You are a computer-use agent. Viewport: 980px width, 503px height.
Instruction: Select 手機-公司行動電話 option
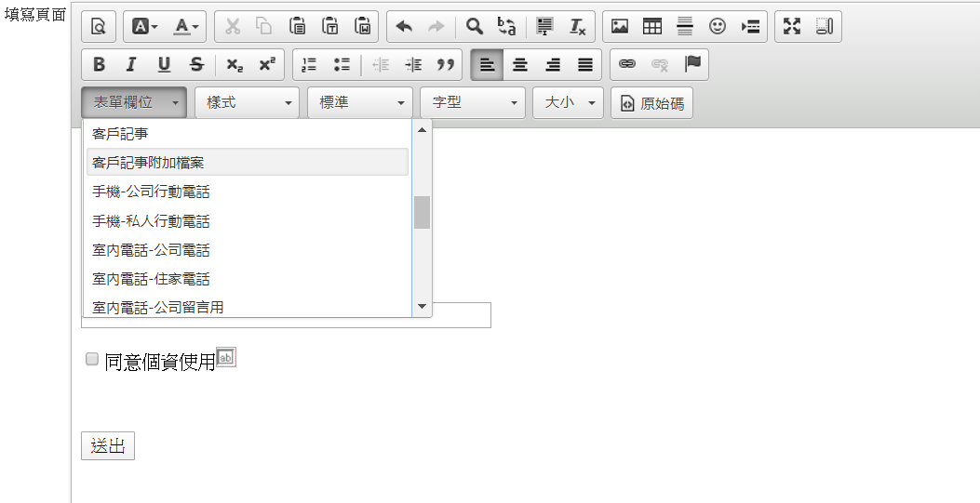[248, 192]
